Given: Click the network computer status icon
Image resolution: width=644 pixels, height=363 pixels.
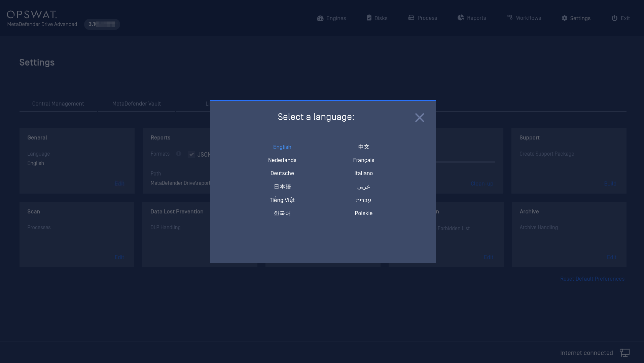Looking at the screenshot, I should 624,353.
